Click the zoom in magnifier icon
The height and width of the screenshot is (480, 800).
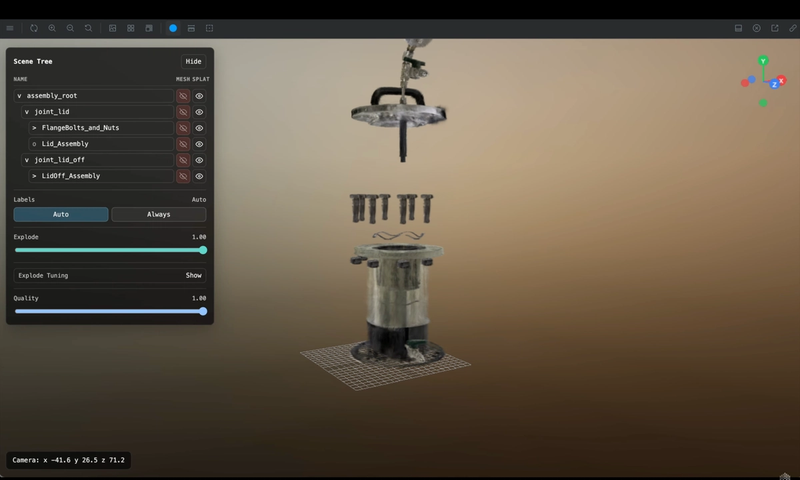pos(52,28)
